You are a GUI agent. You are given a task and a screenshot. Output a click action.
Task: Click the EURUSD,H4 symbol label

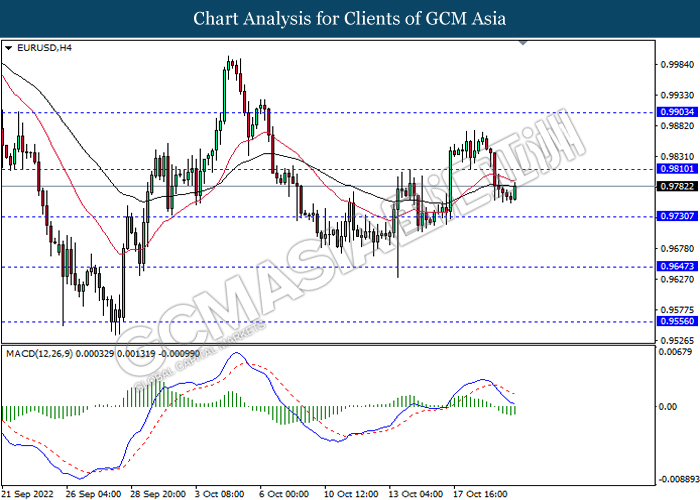point(44,48)
